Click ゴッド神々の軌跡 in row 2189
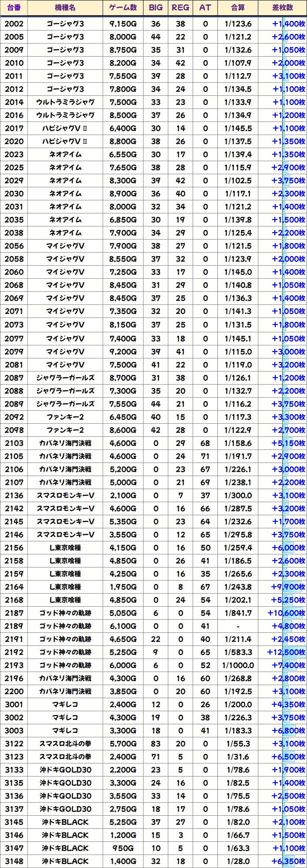 [65, 626]
